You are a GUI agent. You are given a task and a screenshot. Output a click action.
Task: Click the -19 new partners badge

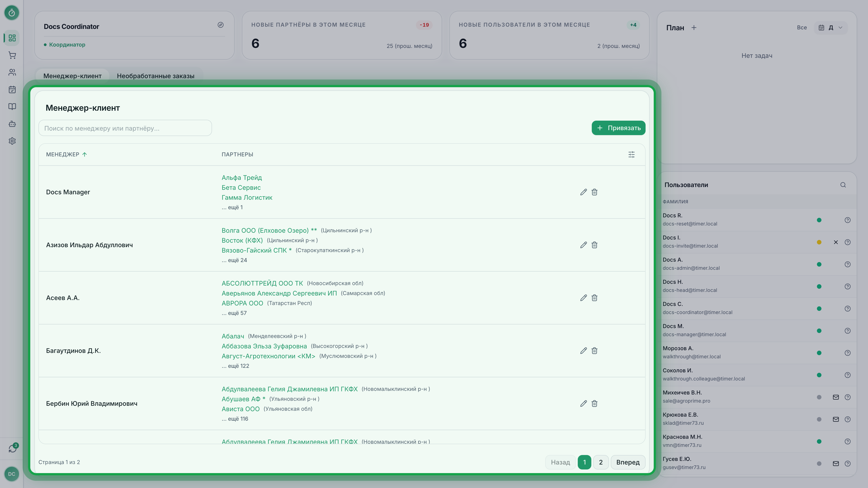424,25
